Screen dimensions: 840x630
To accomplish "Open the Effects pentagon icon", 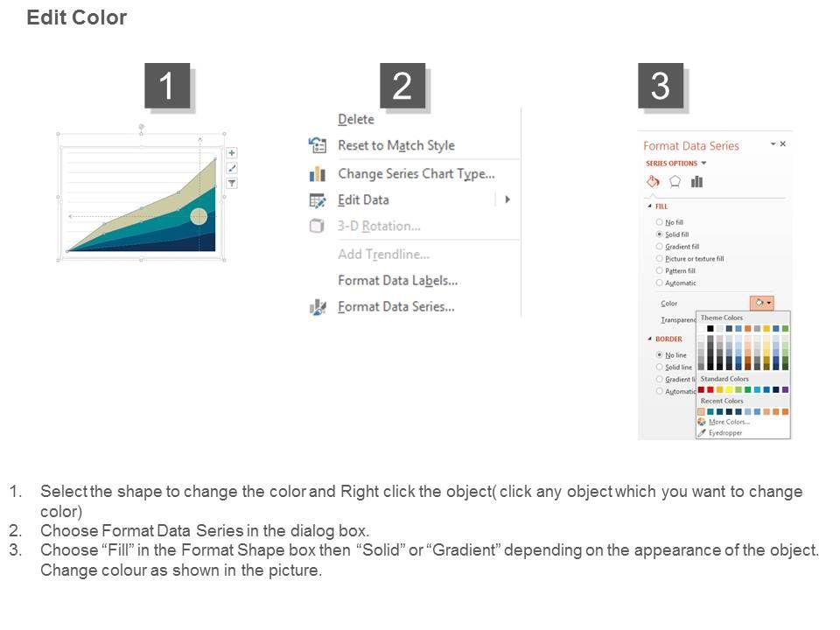I will (675, 182).
